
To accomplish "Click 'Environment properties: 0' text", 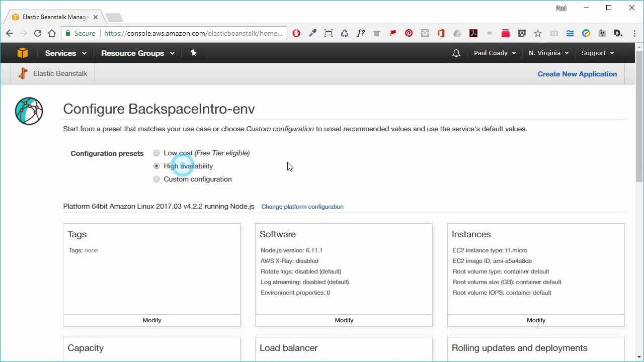I will (295, 293).
